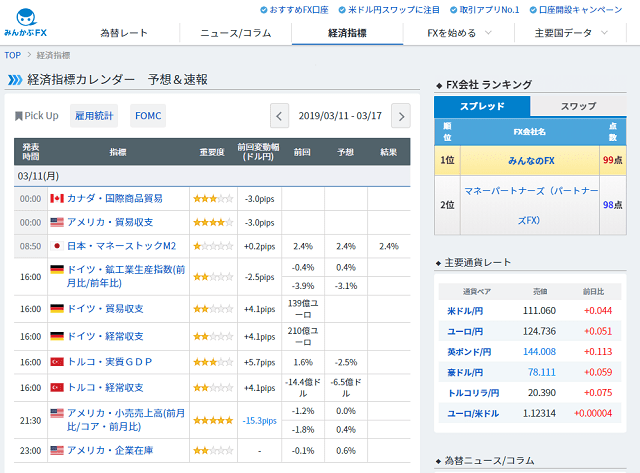The height and width of the screenshot is (473, 640).
Task: Open the 日本・マネーストックM2 indicator link
Action: (121, 246)
